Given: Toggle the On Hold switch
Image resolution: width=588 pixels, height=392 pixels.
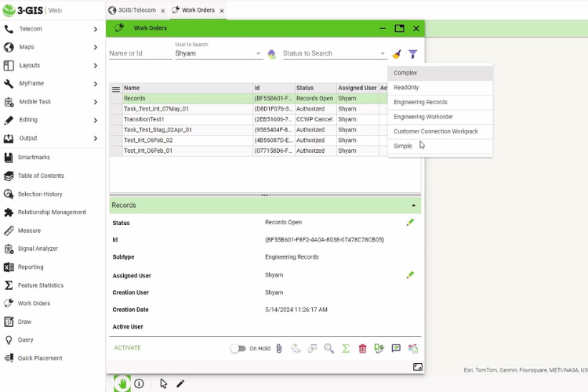Looking at the screenshot, I should click(238, 348).
